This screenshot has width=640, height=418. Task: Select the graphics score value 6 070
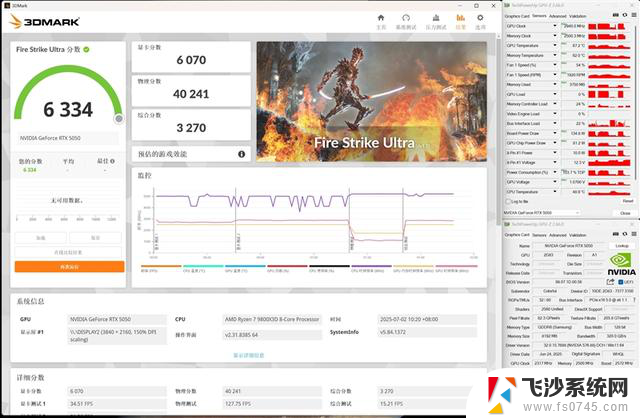[191, 60]
